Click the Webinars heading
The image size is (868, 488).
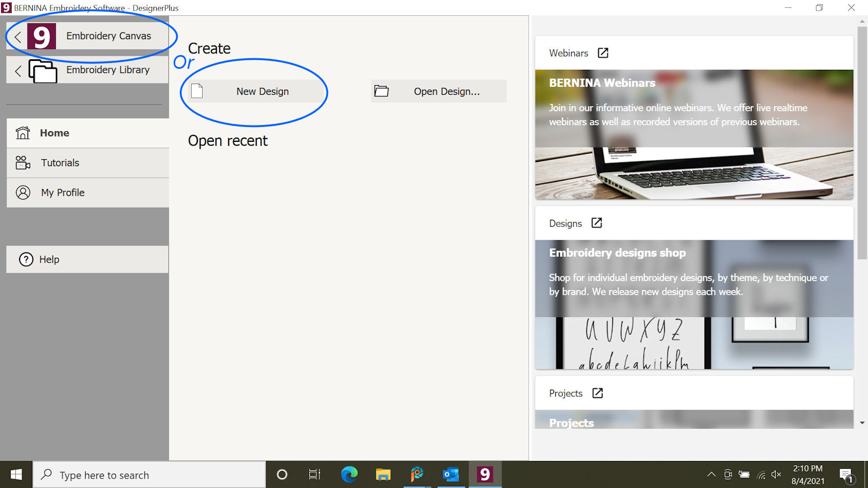568,53
